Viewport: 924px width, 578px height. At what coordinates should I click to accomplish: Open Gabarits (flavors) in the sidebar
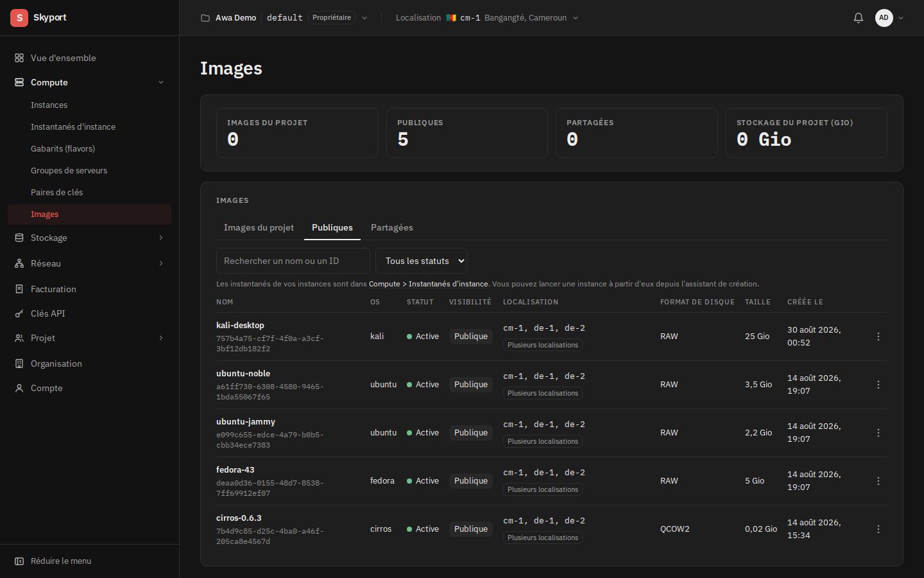[89, 149]
